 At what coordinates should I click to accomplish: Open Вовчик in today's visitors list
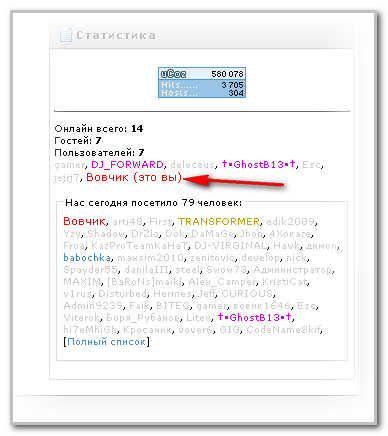click(x=84, y=221)
